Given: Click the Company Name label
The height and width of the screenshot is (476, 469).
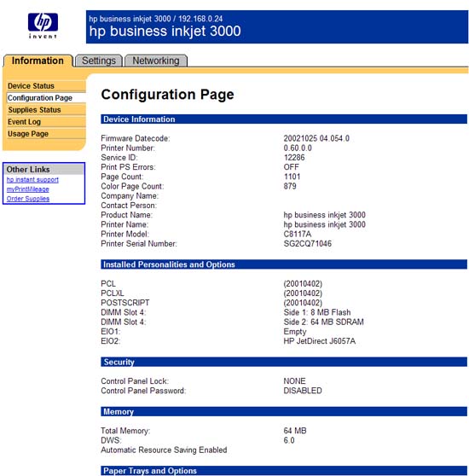Looking at the screenshot, I should click(x=130, y=196).
